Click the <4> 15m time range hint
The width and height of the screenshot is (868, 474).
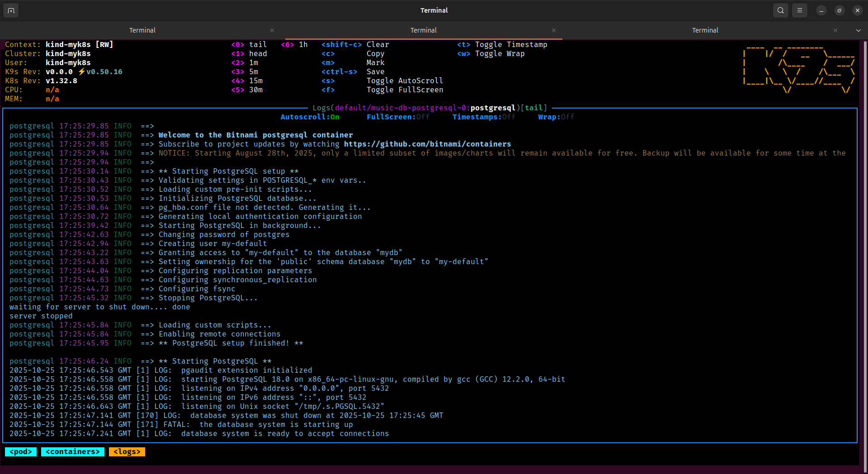pyautogui.click(x=247, y=81)
